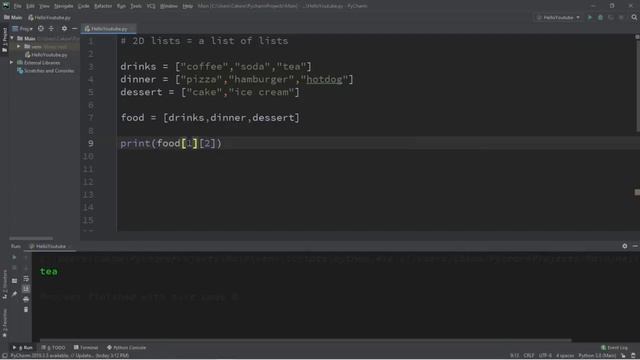Expand External Libraries node
640x360 pixels.
12,62
